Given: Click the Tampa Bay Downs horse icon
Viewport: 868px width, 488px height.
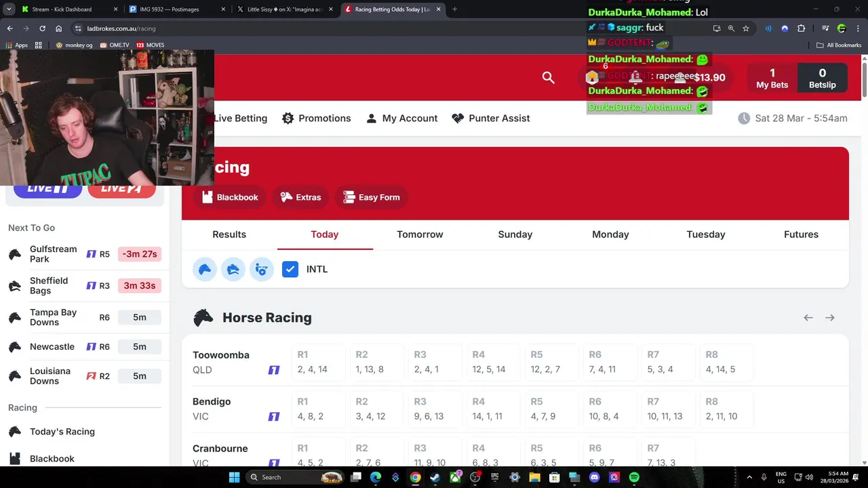Looking at the screenshot, I should 15,317.
